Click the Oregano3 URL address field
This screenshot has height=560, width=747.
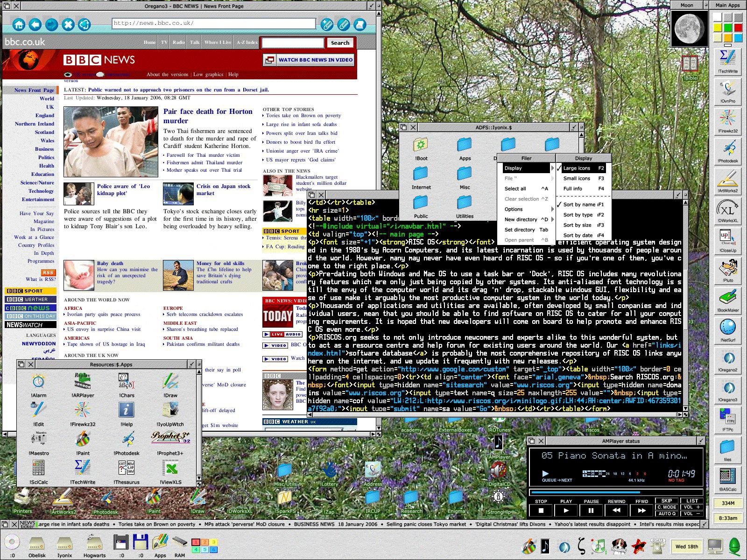click(214, 23)
